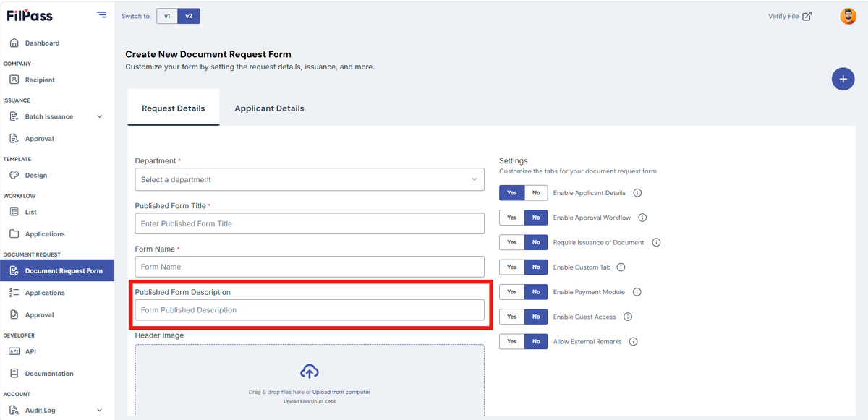The height and width of the screenshot is (420, 868).
Task: Open the Select a department dropdown
Action: click(x=310, y=179)
